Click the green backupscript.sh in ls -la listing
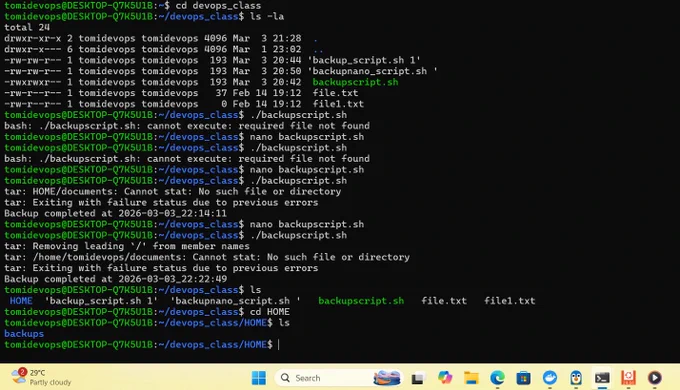This screenshot has height=390, width=680. (355, 82)
